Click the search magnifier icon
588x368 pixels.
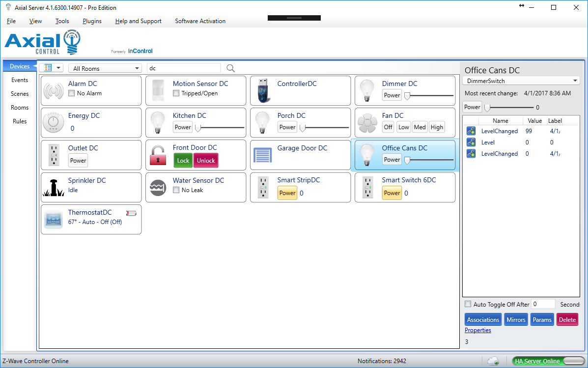click(231, 68)
